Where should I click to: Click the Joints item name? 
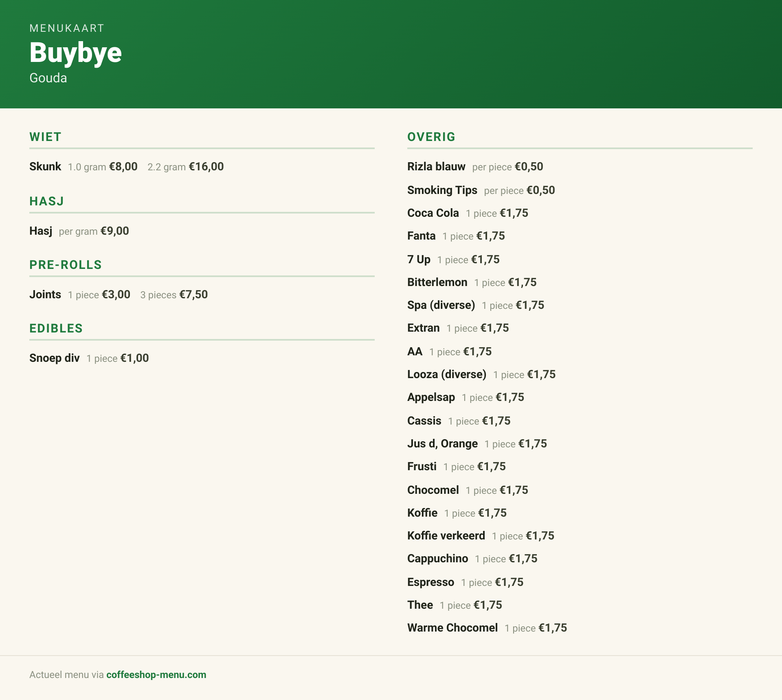tap(45, 295)
